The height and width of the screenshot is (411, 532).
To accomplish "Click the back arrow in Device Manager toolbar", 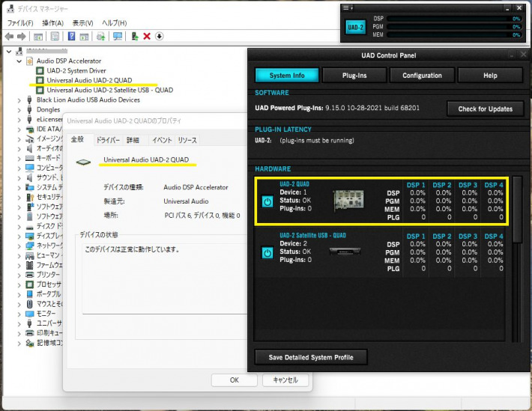I will pyautogui.click(x=9, y=36).
